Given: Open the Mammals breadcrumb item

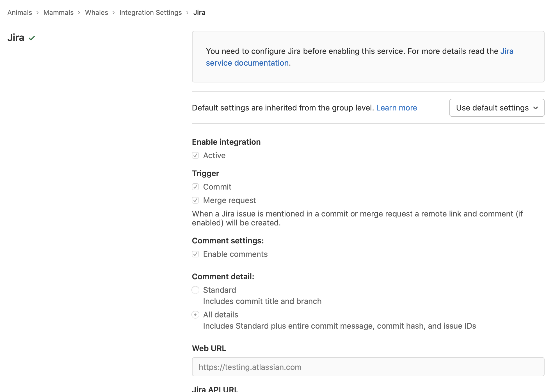Looking at the screenshot, I should pyautogui.click(x=58, y=12).
